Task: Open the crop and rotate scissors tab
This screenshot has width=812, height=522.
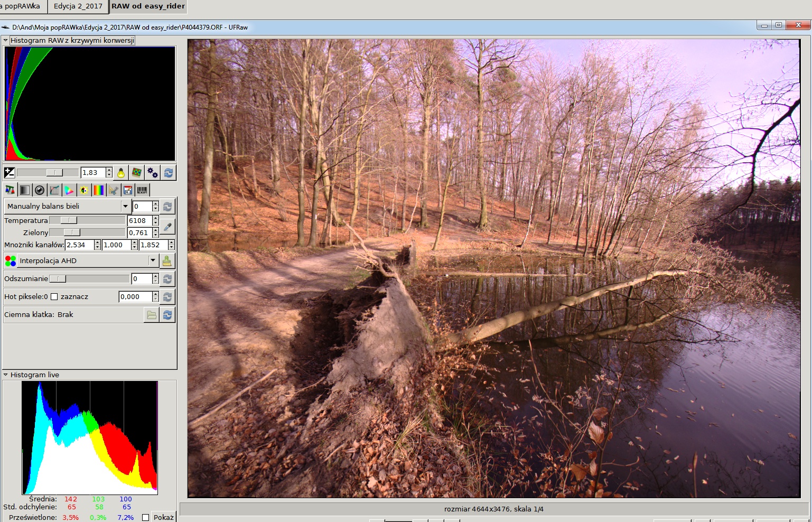Action: pos(113,190)
